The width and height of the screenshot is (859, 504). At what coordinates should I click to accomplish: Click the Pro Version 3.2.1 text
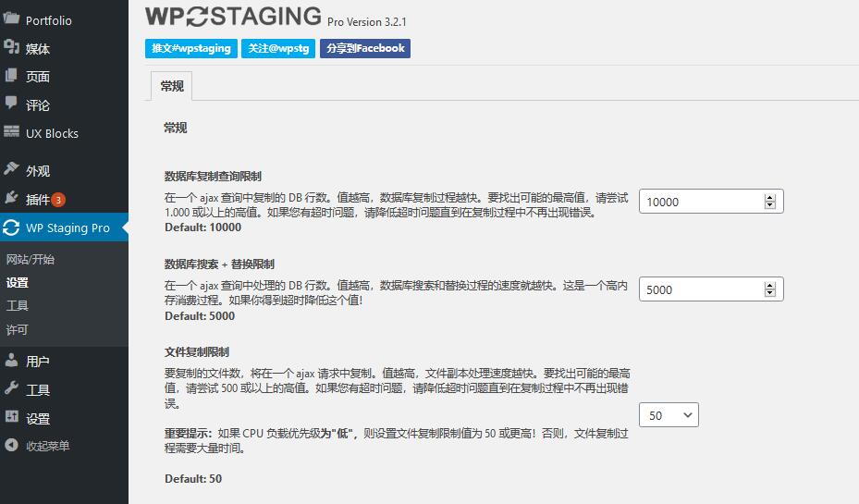pos(366,22)
